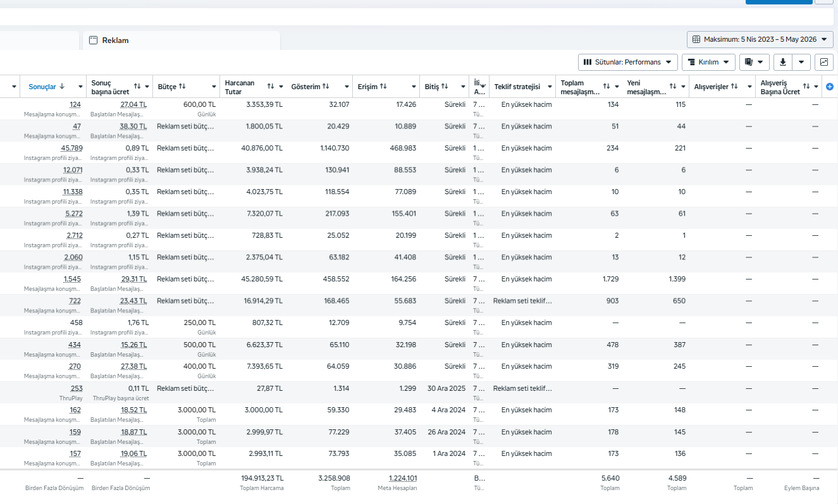Click the download export icon
This screenshot has width=838, height=504.
[x=783, y=62]
